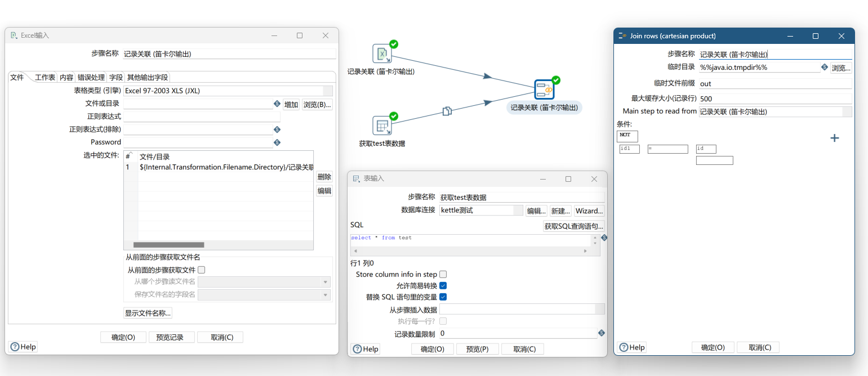The height and width of the screenshot is (376, 868).
Task: Click the 获取SQL查询语句 button
Action: (573, 226)
